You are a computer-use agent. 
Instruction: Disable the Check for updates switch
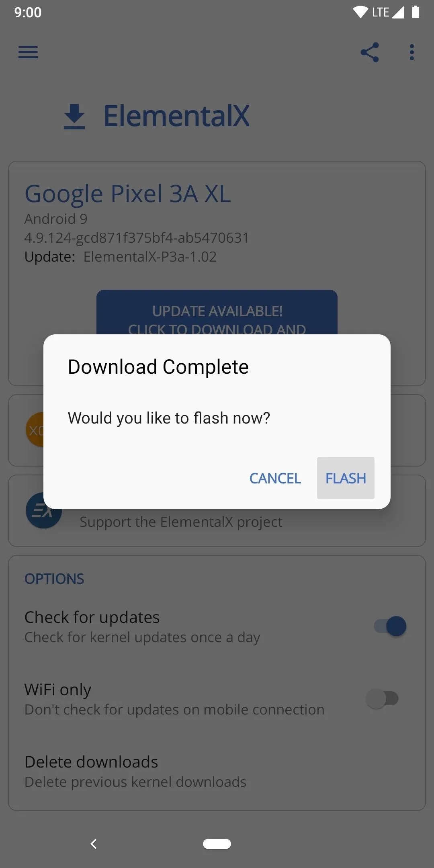click(x=390, y=626)
